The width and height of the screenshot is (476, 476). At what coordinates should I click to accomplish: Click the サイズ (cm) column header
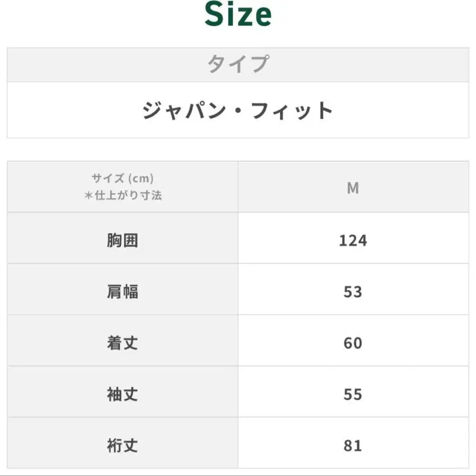122,178
